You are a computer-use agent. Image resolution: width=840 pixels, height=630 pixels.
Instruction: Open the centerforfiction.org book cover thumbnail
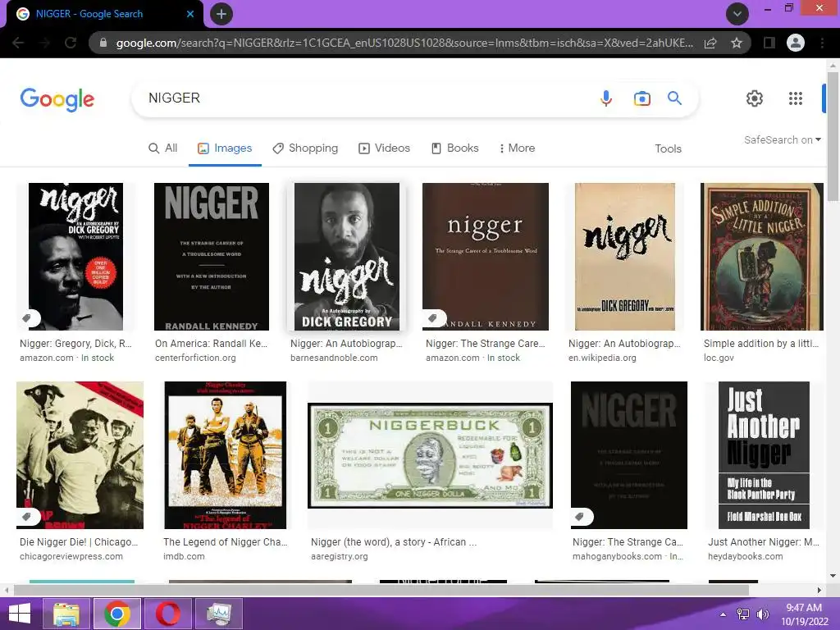212,257
